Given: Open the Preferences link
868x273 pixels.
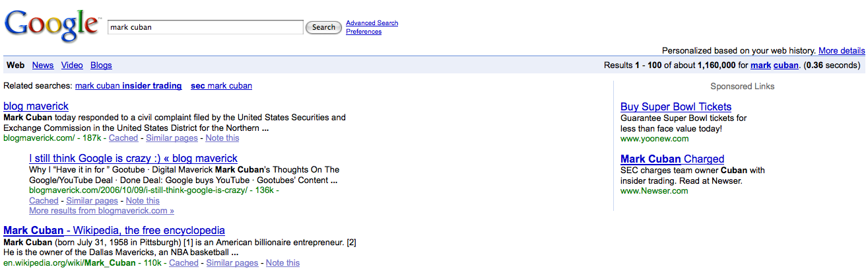Looking at the screenshot, I should (364, 32).
